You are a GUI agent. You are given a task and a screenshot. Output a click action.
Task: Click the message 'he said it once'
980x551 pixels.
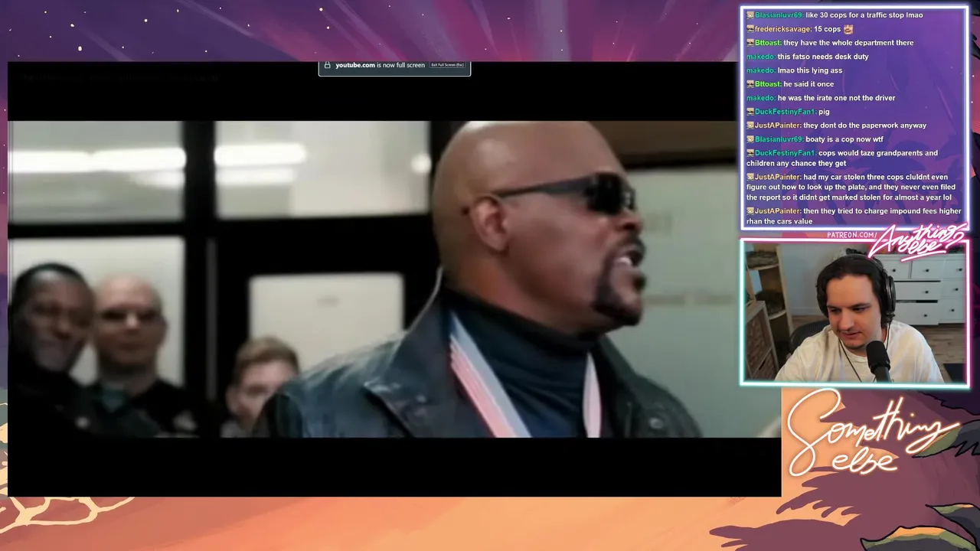pos(808,84)
